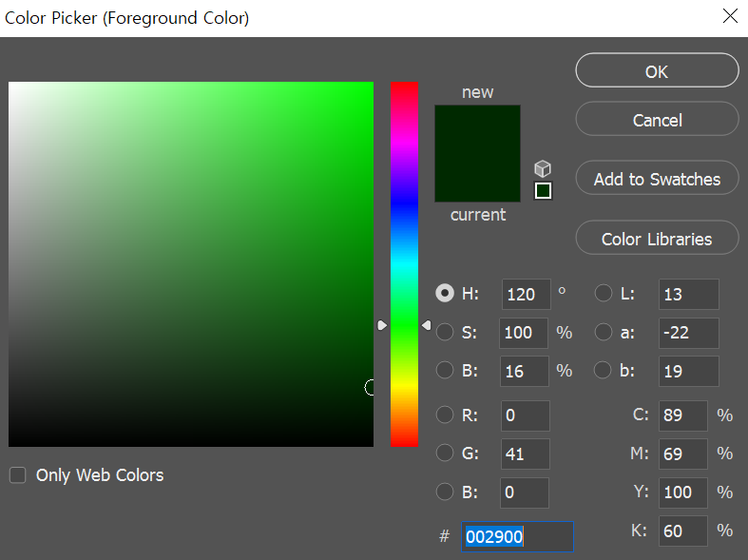Select the H hue radio button
The image size is (748, 560).
click(x=445, y=294)
